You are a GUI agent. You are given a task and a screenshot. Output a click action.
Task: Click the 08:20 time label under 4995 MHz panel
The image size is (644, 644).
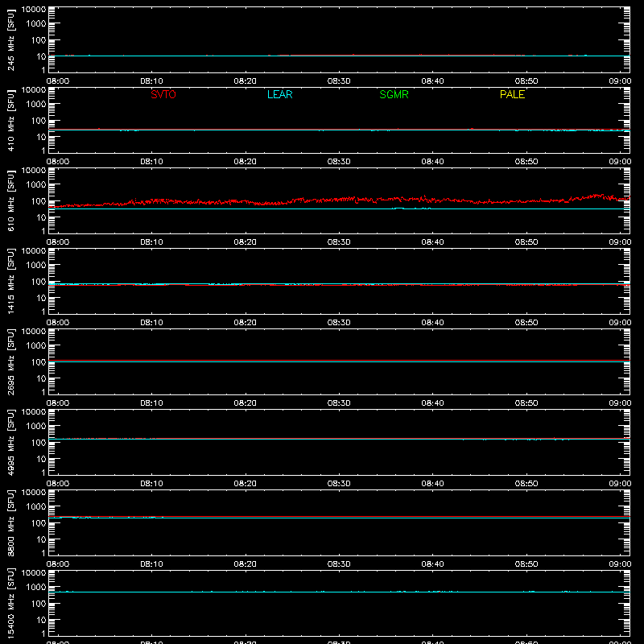click(x=246, y=484)
